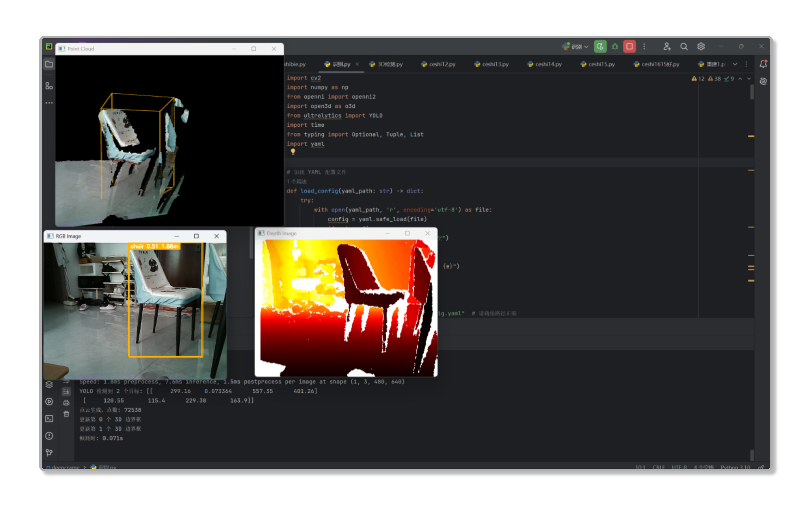Clear run console with trash icon

(66, 414)
